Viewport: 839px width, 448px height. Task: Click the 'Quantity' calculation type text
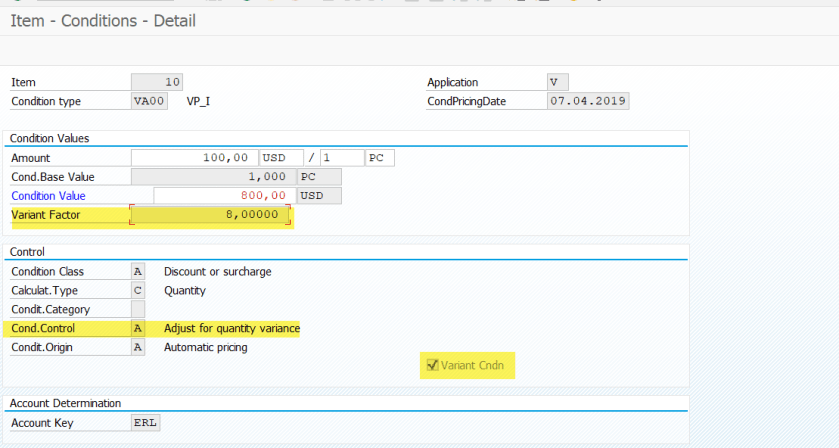click(x=185, y=291)
